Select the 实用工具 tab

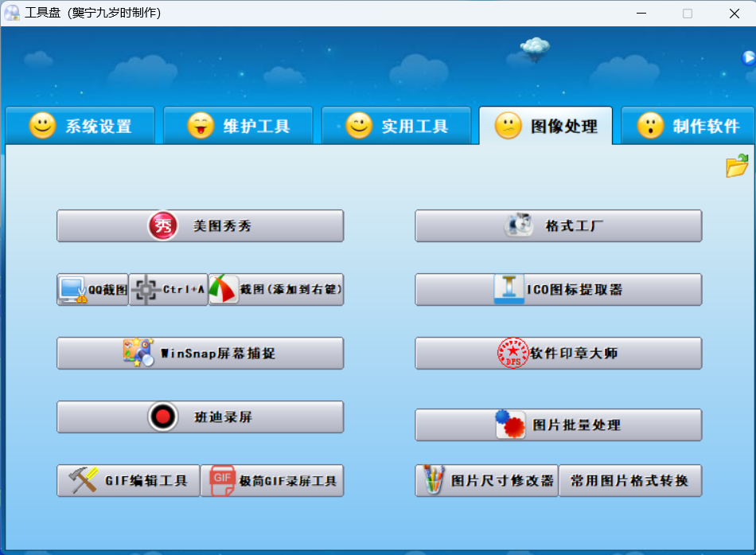tap(396, 126)
